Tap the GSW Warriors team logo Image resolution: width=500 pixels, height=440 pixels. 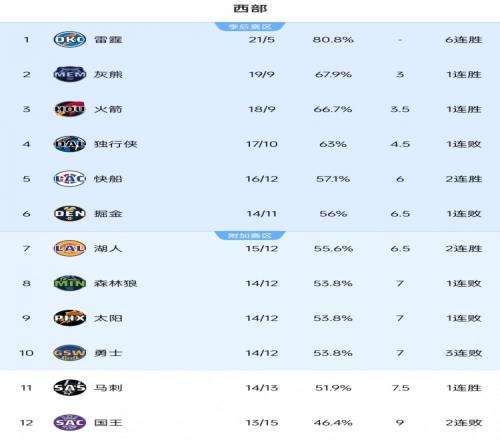(x=70, y=353)
